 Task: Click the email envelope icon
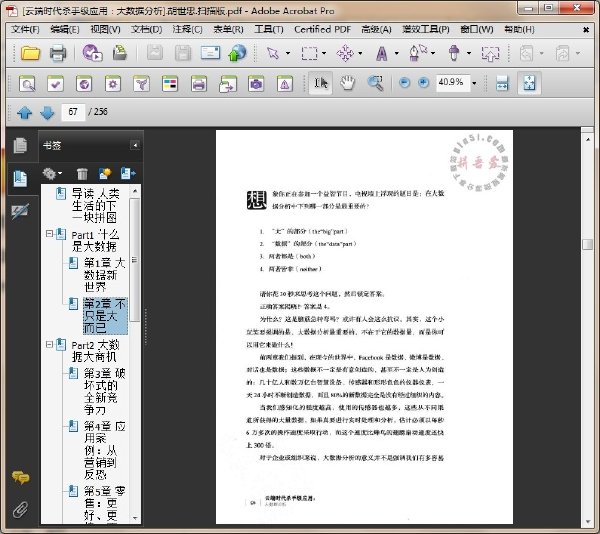click(x=210, y=53)
